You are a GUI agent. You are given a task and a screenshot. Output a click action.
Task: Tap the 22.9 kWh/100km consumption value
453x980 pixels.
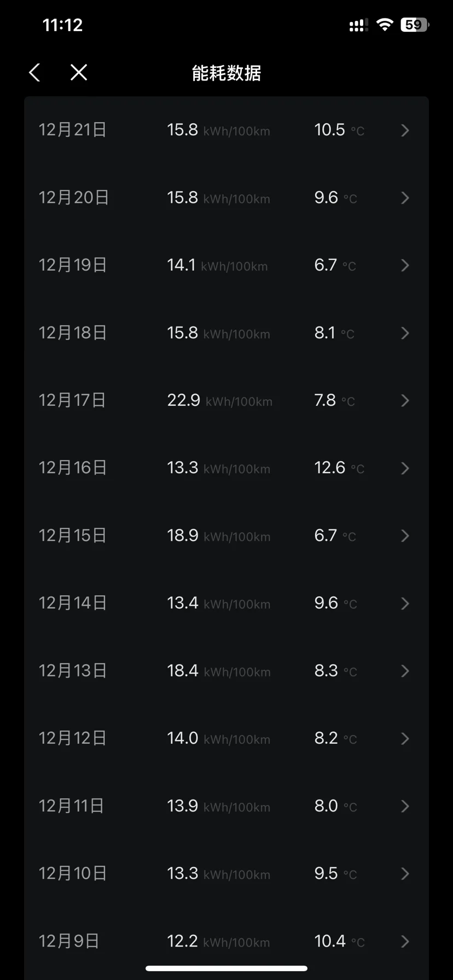pos(219,400)
